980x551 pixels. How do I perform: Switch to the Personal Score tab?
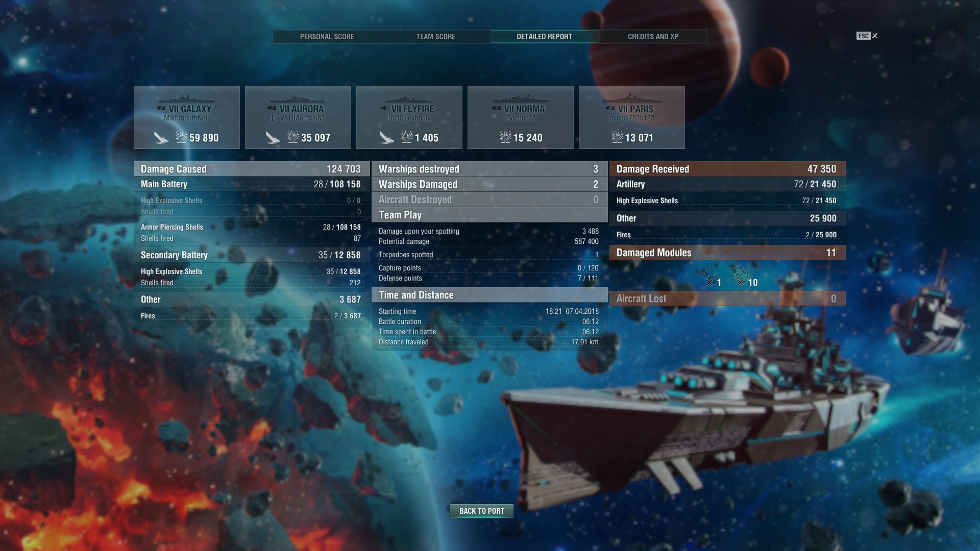(327, 37)
